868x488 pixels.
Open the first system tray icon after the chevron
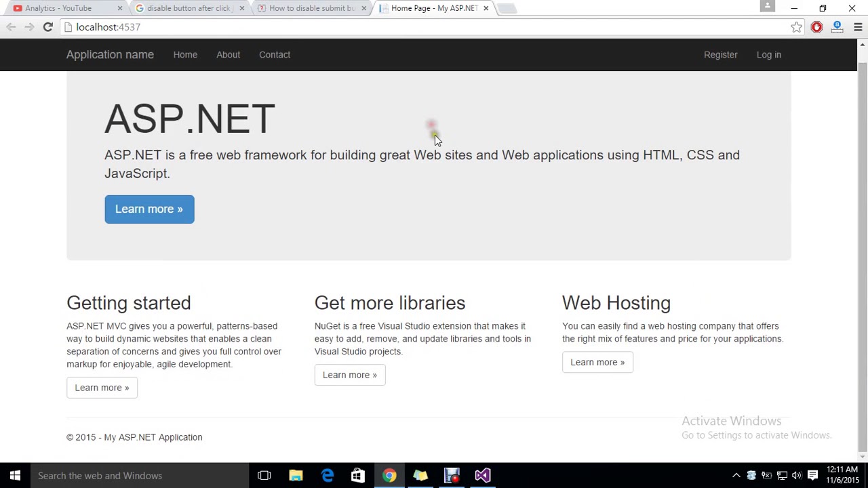tap(751, 476)
